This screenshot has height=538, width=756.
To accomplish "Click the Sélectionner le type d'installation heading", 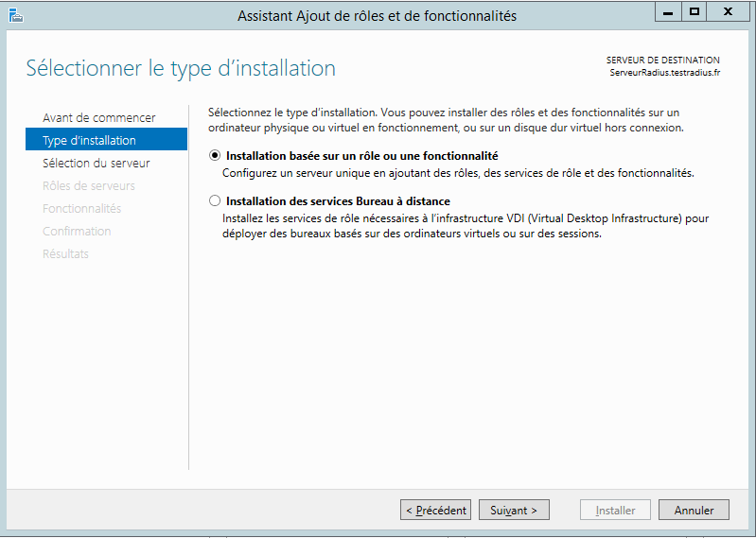I will click(181, 68).
